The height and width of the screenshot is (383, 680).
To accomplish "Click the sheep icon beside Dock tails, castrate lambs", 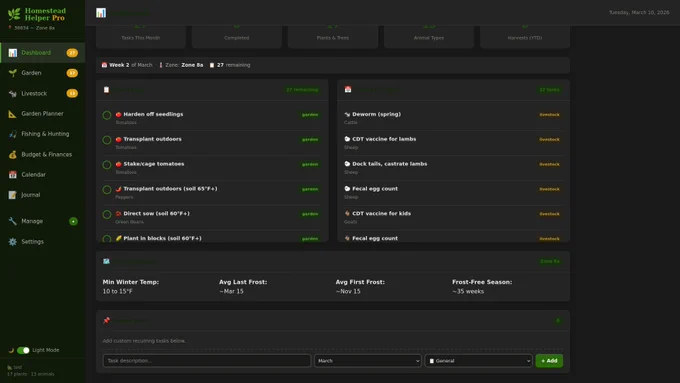I will (x=347, y=164).
